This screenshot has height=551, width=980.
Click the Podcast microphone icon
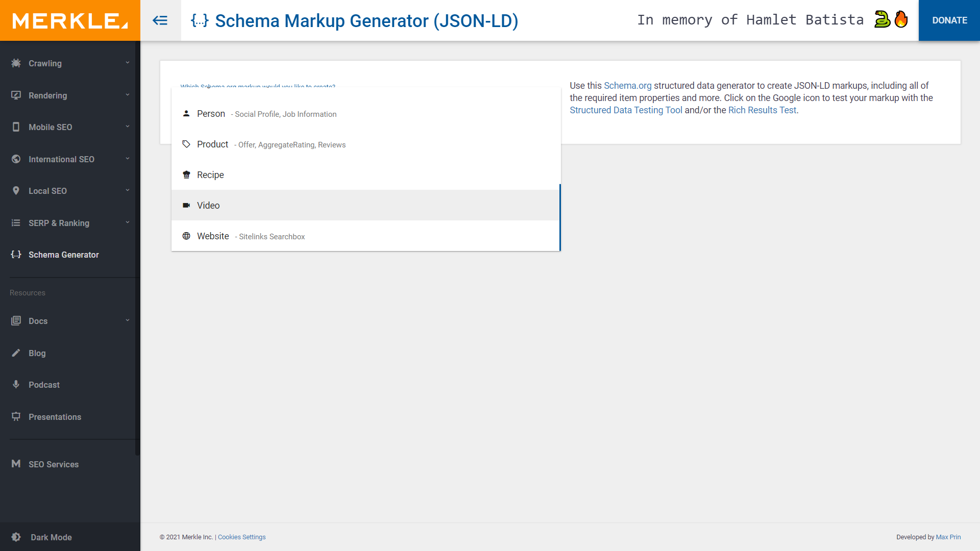[16, 385]
